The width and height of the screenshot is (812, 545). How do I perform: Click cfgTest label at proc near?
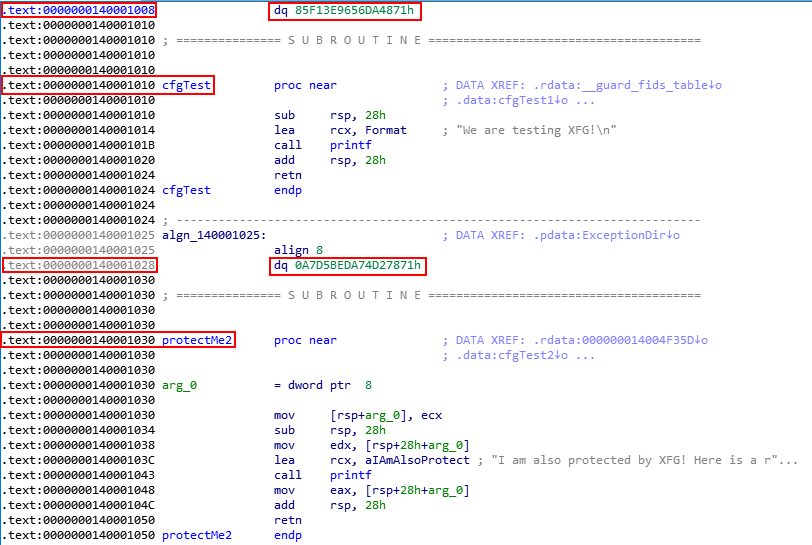[186, 85]
